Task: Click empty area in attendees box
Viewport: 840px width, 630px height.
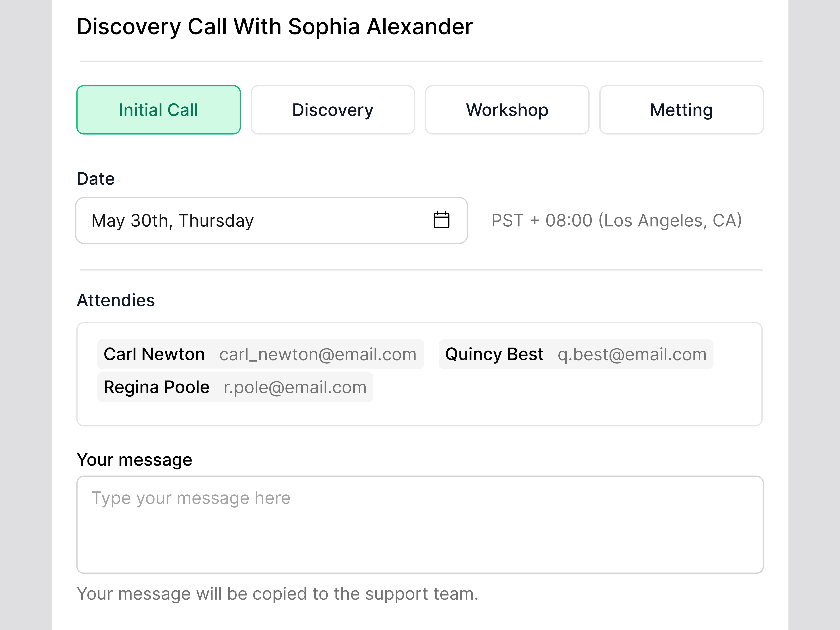Action: [570, 402]
